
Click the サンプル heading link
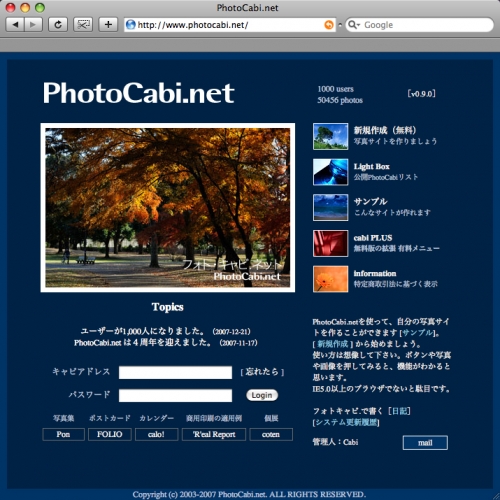tap(370, 202)
